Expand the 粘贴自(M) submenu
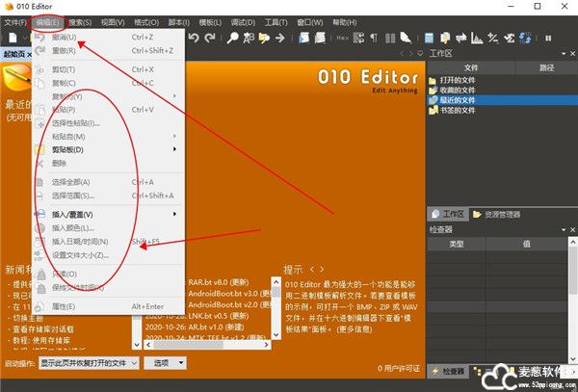This screenshot has height=392, width=578. click(108, 137)
